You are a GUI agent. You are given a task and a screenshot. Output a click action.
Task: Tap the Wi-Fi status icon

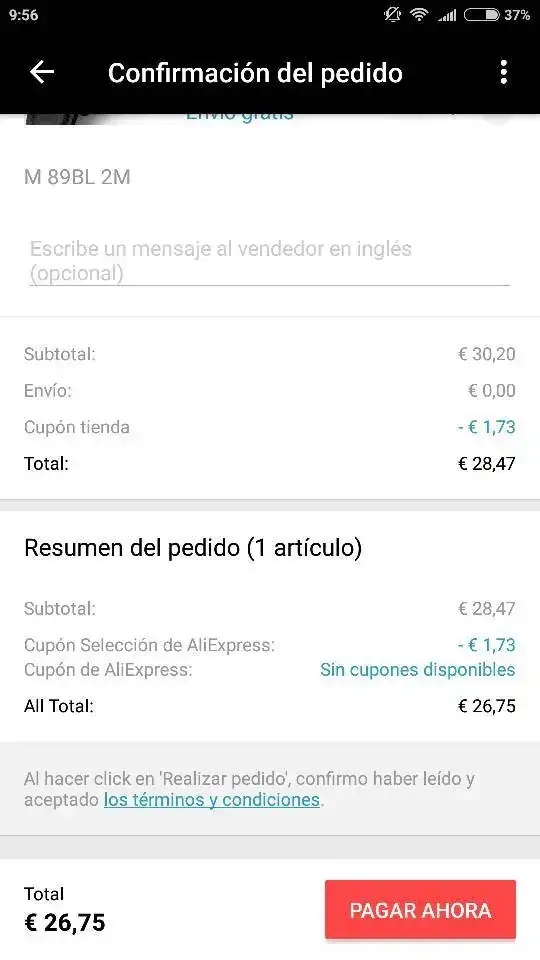[x=419, y=15]
